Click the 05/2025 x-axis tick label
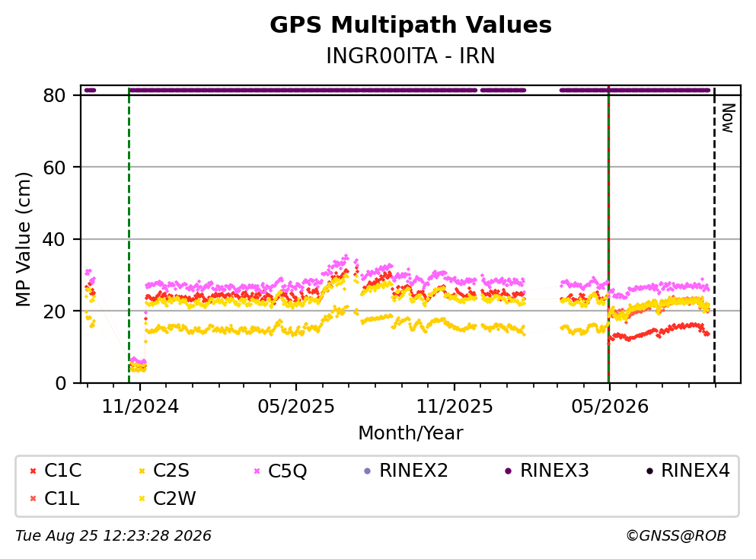This screenshot has height=559, width=756. 295,407
